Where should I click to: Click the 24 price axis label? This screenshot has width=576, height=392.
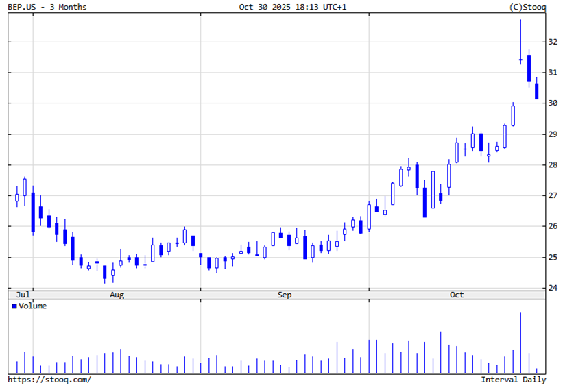pos(553,289)
